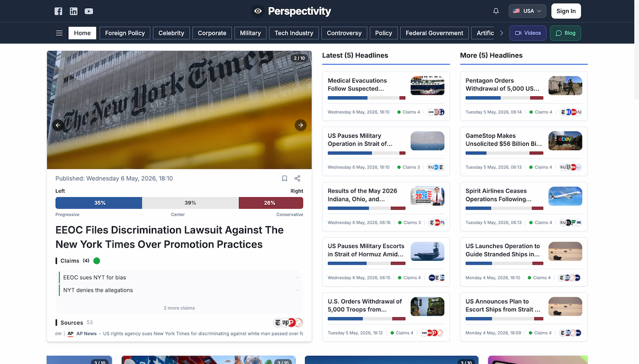Image resolution: width=639 pixels, height=364 pixels.
Task: Select the Policy tab
Action: pyautogui.click(x=383, y=33)
